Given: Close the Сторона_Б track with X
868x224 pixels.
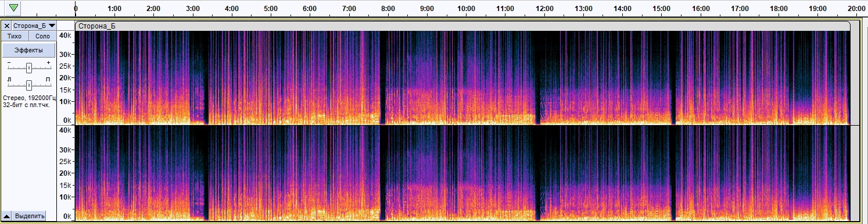Looking at the screenshot, I should [7, 26].
